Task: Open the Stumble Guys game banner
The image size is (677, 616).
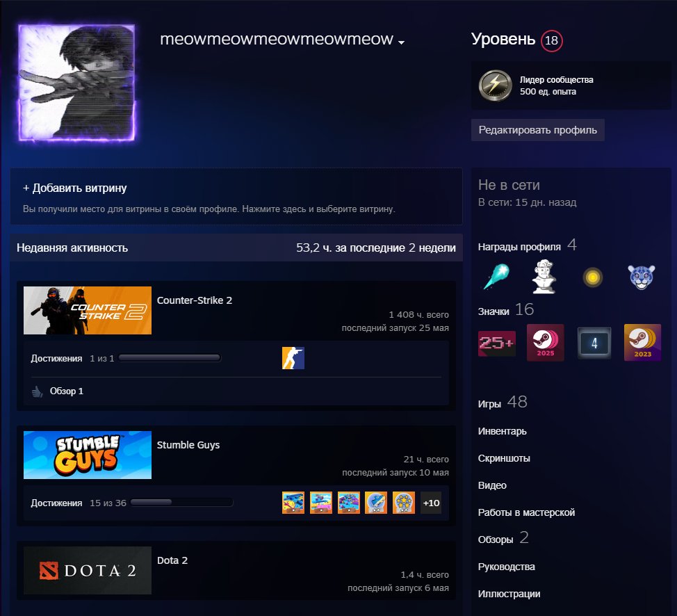Action: 88,455
